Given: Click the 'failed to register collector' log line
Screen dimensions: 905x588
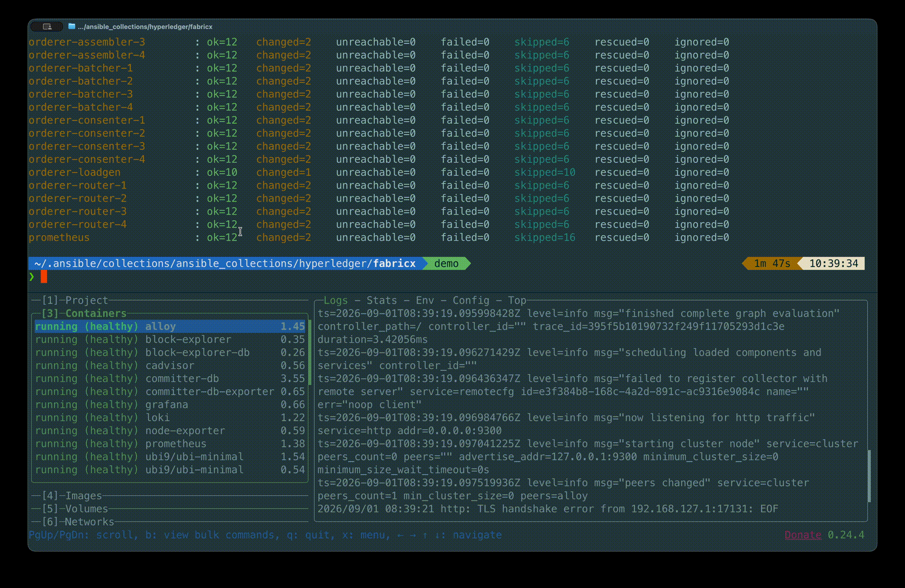Looking at the screenshot, I should (572, 392).
